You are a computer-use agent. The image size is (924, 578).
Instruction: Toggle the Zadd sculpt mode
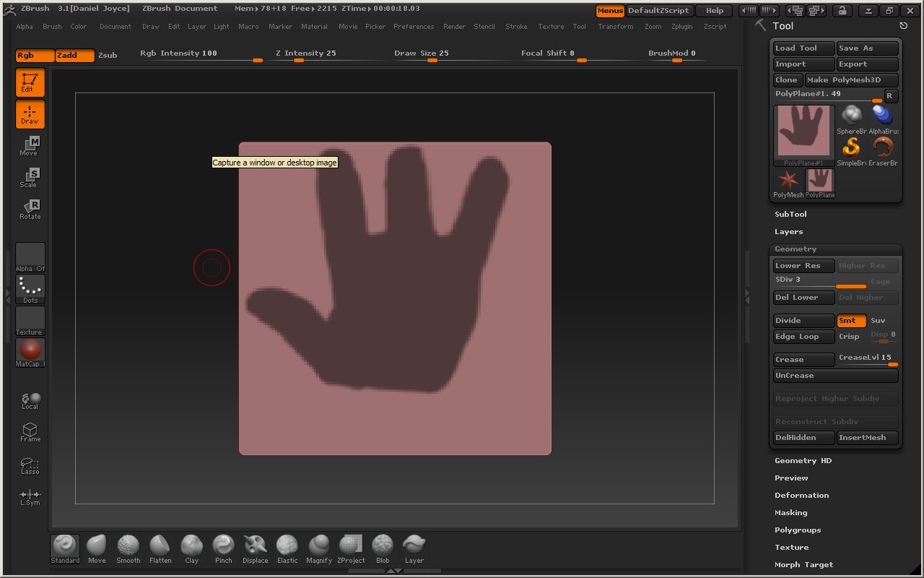click(x=75, y=56)
